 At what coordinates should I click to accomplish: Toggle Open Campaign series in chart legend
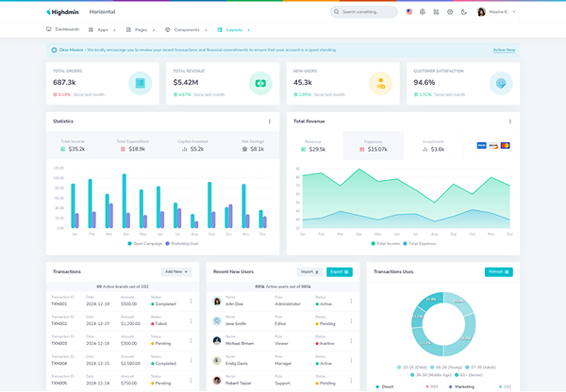pyautogui.click(x=144, y=244)
